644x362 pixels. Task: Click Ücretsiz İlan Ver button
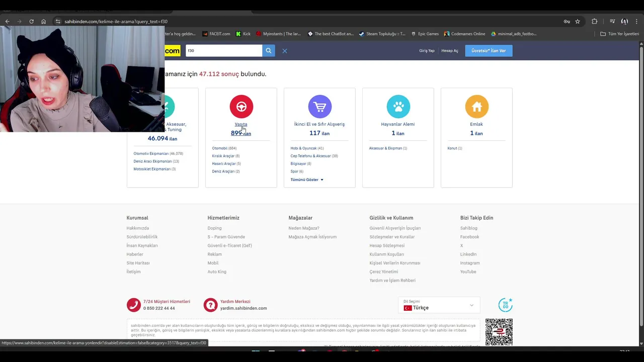(x=489, y=51)
